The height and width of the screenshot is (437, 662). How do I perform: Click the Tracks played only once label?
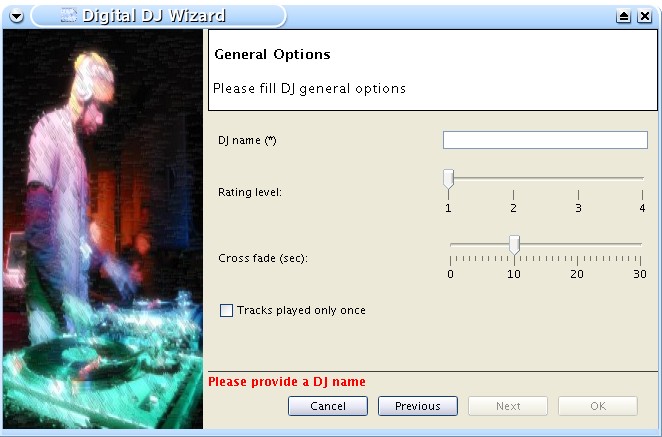(301, 310)
